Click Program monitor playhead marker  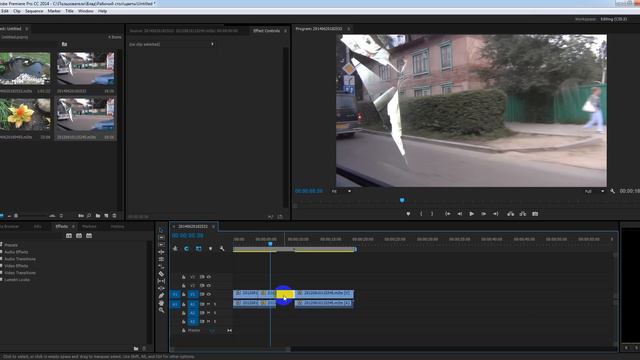[x=402, y=200]
